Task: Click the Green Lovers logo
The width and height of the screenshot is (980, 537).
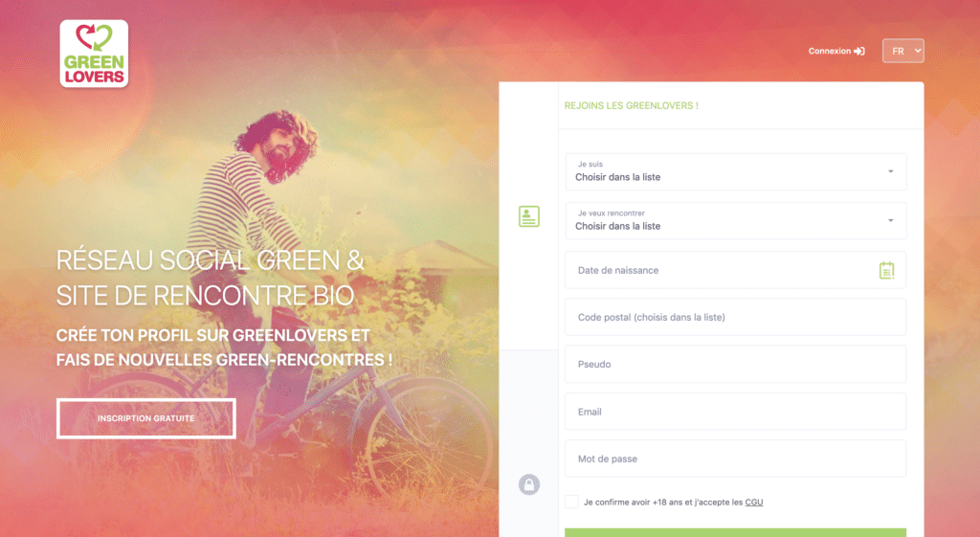Action: pos(94,54)
